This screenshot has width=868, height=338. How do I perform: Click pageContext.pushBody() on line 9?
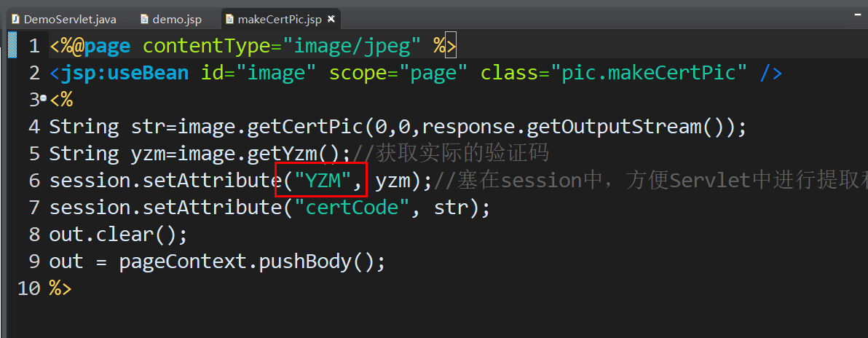click(x=252, y=261)
